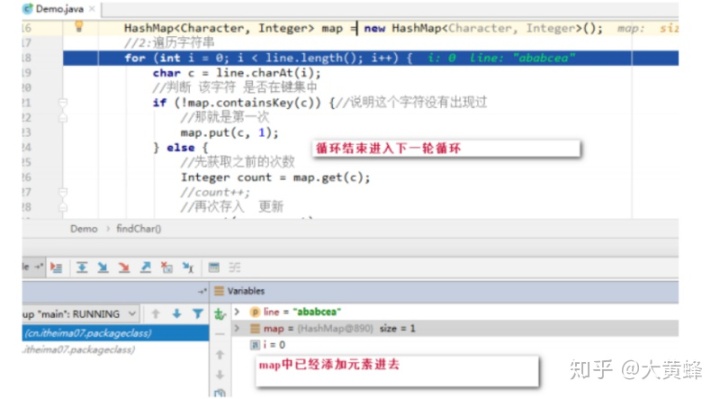Expand the line variable node
720x399 pixels.
click(237, 312)
